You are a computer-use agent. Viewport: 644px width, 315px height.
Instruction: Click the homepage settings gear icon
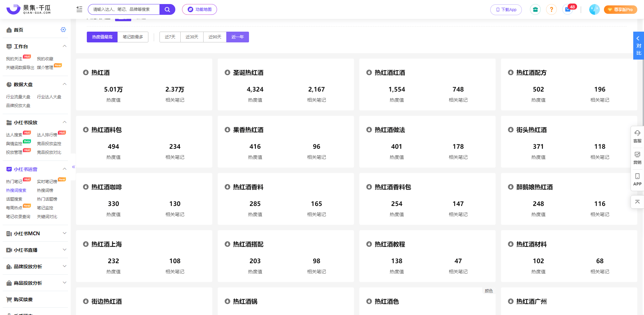click(x=63, y=30)
